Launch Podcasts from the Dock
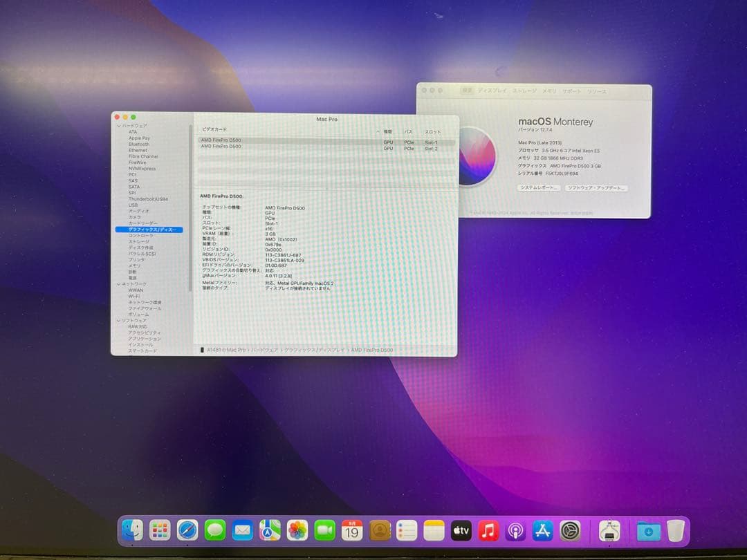747x560 pixels. (515, 531)
